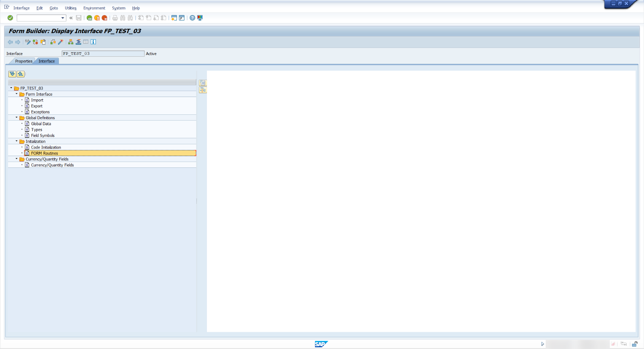The height and width of the screenshot is (349, 644).
Task: Open the Goto menu
Action: coord(54,8)
